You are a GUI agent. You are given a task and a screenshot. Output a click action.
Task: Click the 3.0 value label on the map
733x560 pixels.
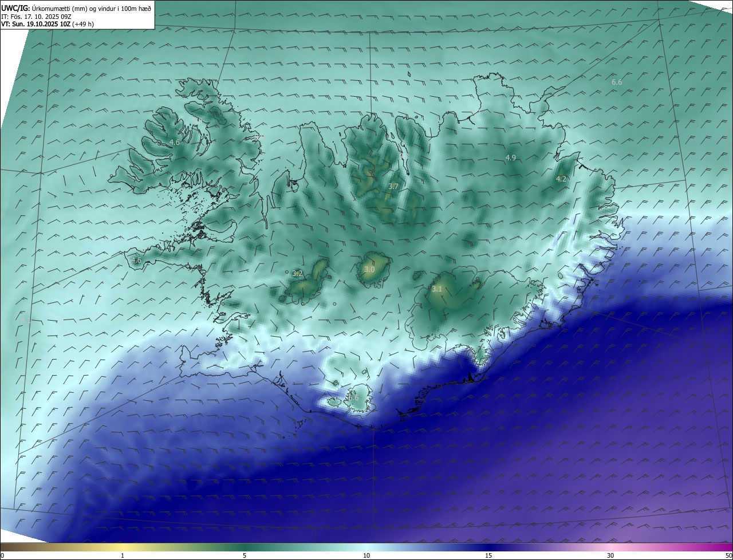369,269
